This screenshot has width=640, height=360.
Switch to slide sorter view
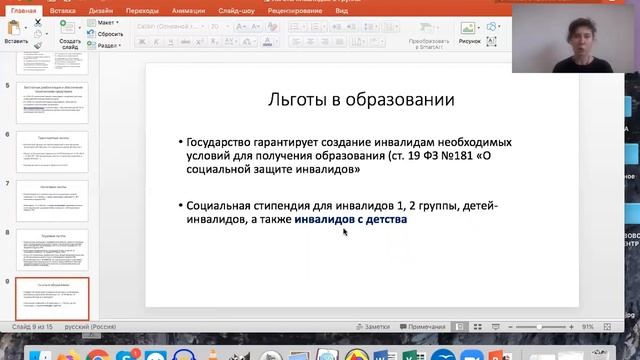[x=478, y=327]
